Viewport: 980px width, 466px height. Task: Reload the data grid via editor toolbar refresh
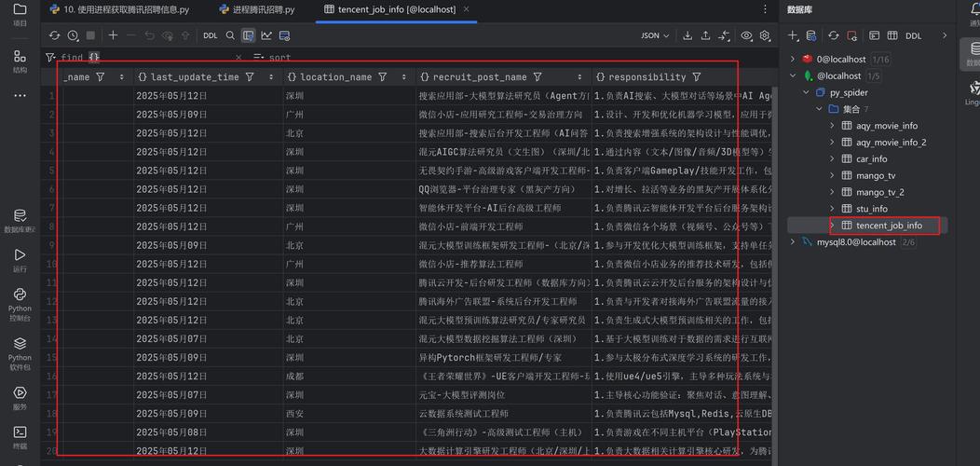click(x=55, y=35)
